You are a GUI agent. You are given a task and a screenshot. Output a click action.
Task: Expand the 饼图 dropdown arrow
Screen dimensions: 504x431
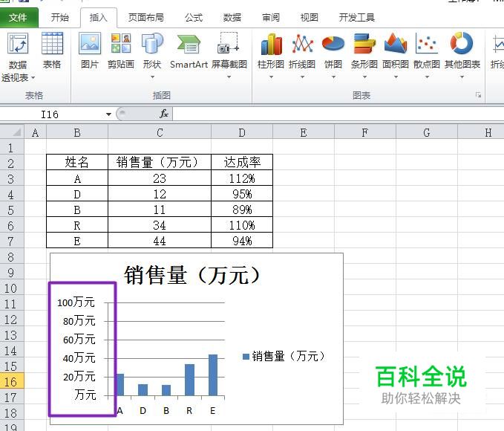point(333,77)
